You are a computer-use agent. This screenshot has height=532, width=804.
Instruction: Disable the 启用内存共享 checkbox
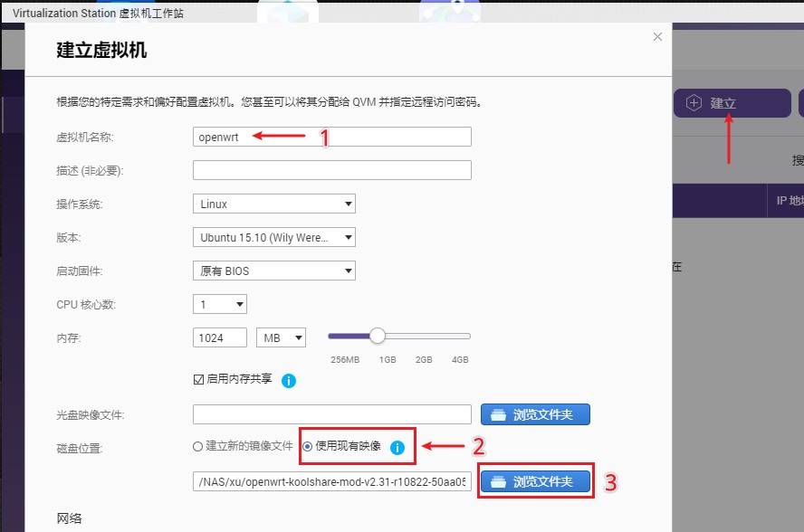pos(196,380)
